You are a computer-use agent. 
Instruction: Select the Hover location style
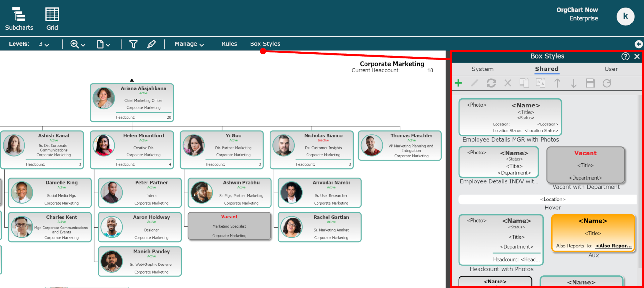547,200
